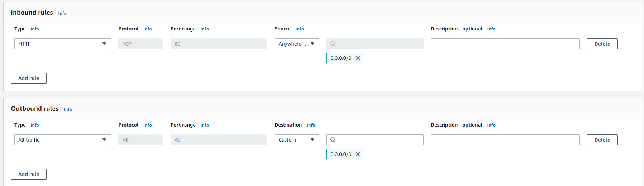
Task: Click the outbound rule description field
Action: pos(505,140)
